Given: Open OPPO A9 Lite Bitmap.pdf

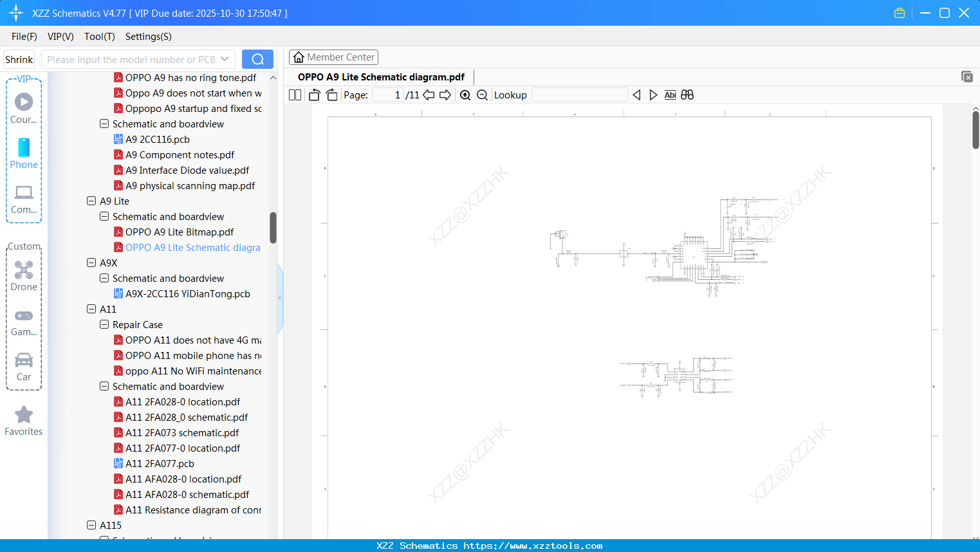Looking at the screenshot, I should [x=180, y=232].
